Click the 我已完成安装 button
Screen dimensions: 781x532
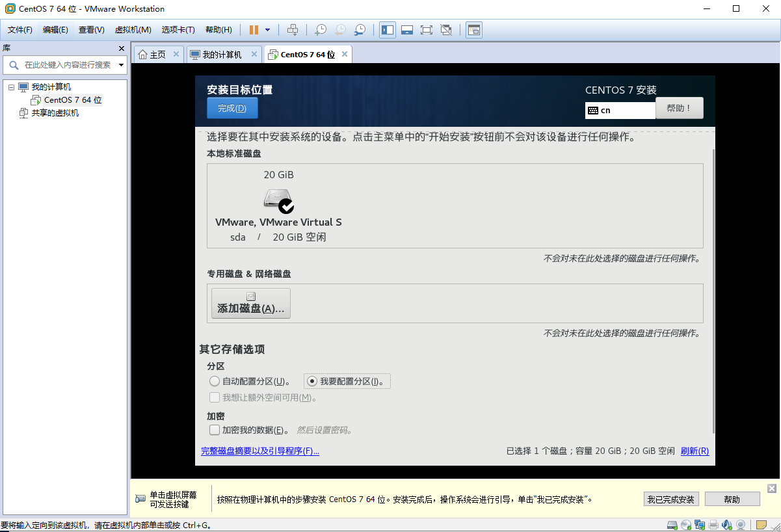coord(671,499)
